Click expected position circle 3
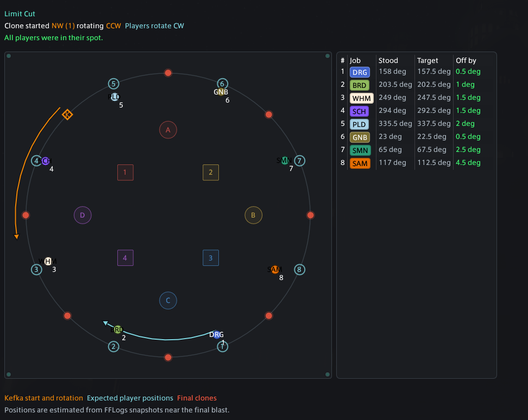The height and width of the screenshot is (420, 528). [36, 269]
